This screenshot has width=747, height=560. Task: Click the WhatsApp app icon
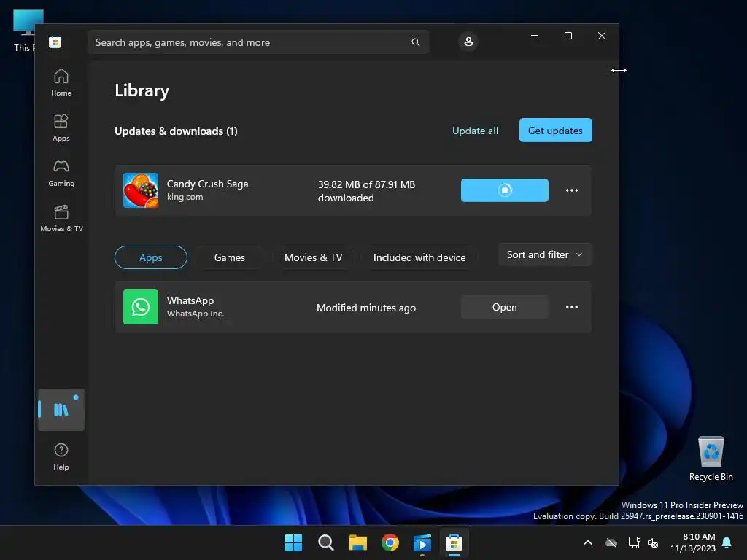(141, 307)
